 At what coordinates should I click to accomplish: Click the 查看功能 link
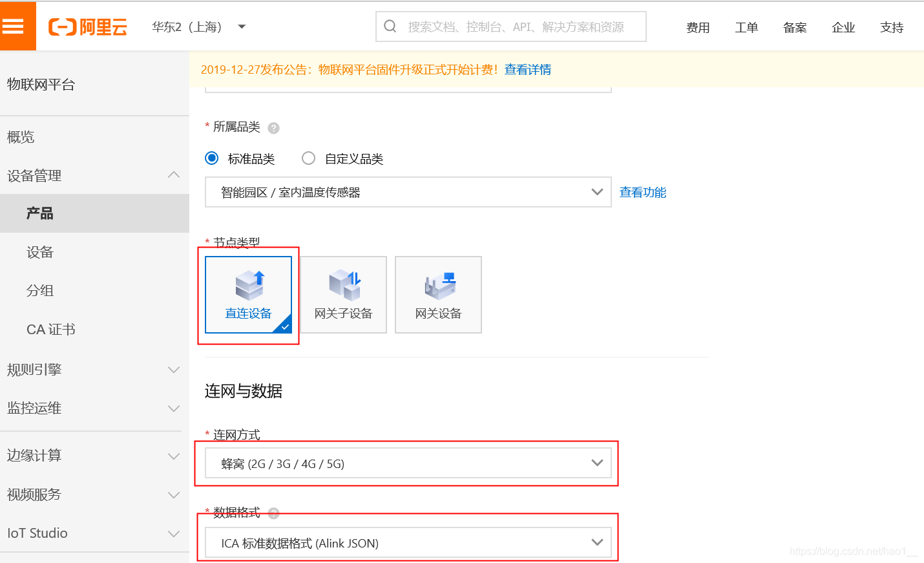tap(643, 192)
